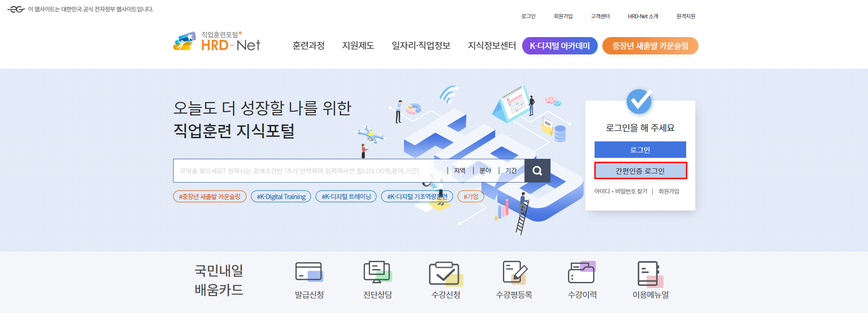The height and width of the screenshot is (313, 868).
Task: Open 수강평등록 pencil icon
Action: pyautogui.click(x=514, y=272)
